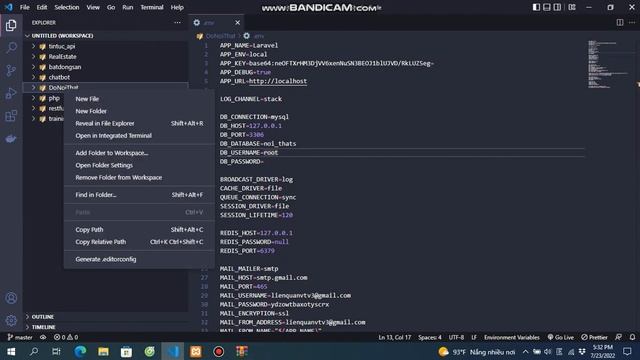Open Bandicam recorder from taskbar
The height and width of the screenshot is (360, 640).
coord(218,351)
